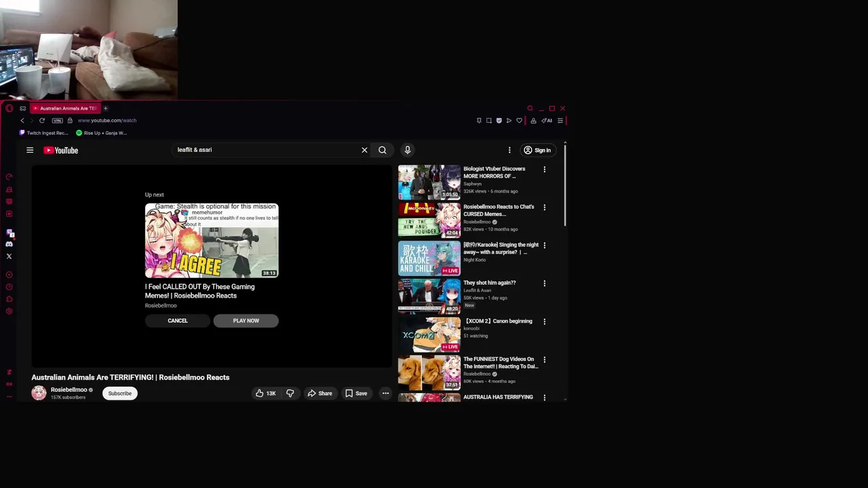The height and width of the screenshot is (488, 868).
Task: Open a new browser tab
Action: pos(105,108)
